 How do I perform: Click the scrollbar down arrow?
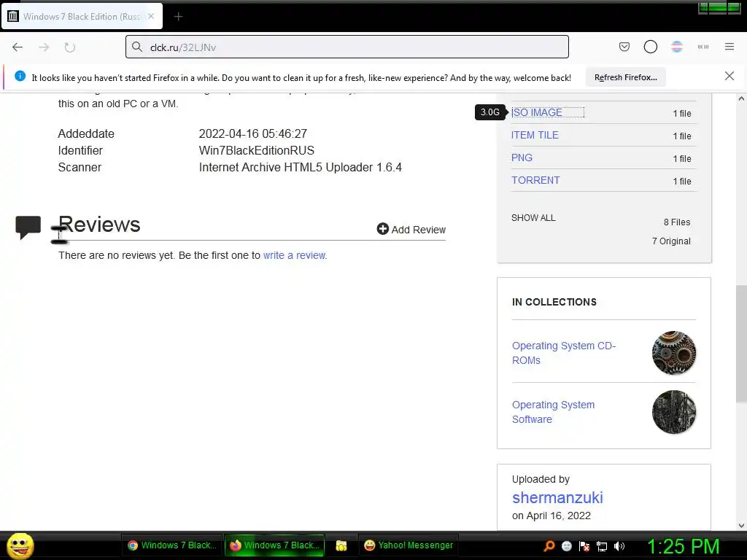point(741,526)
